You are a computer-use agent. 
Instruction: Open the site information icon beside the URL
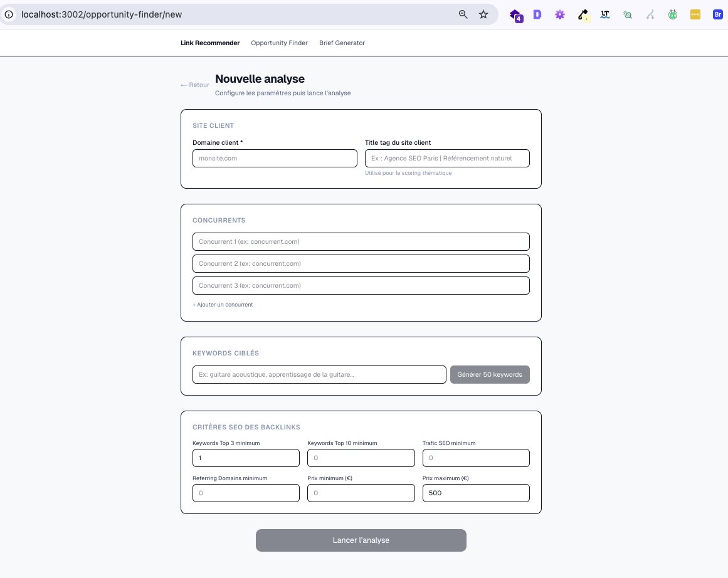coord(9,14)
